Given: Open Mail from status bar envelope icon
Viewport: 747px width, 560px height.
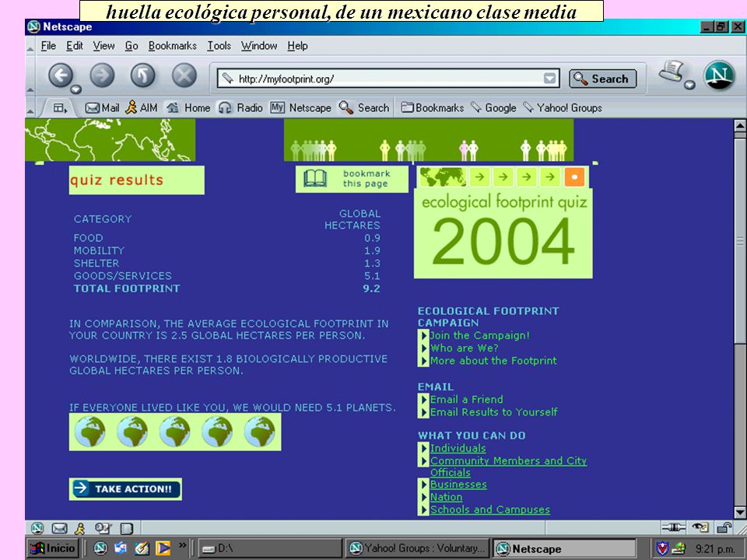Looking at the screenshot, I should (59, 527).
